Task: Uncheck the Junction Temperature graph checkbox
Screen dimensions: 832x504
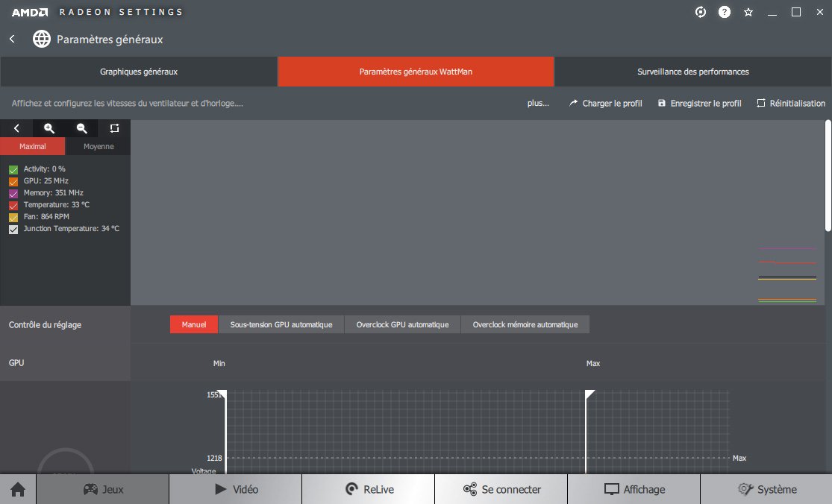Action: pos(13,230)
